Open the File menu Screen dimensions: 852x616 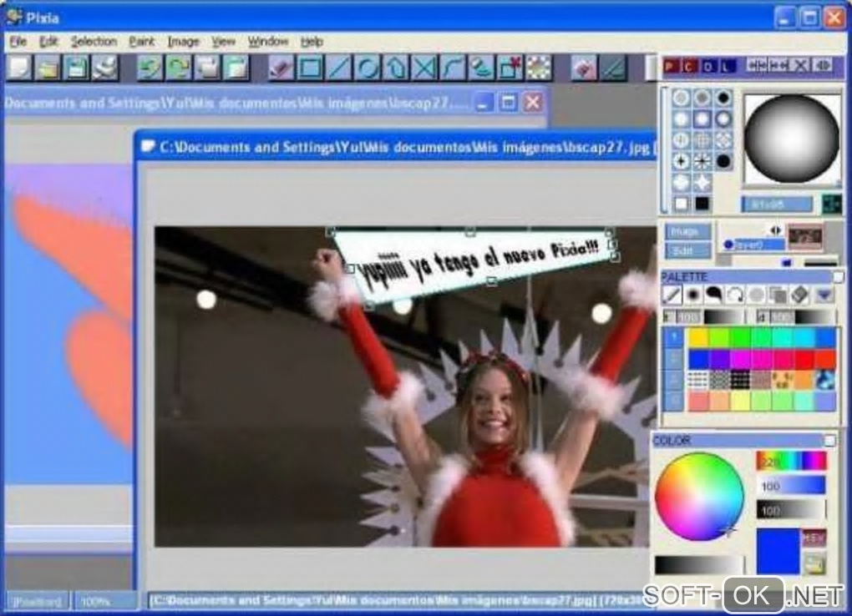pos(18,41)
